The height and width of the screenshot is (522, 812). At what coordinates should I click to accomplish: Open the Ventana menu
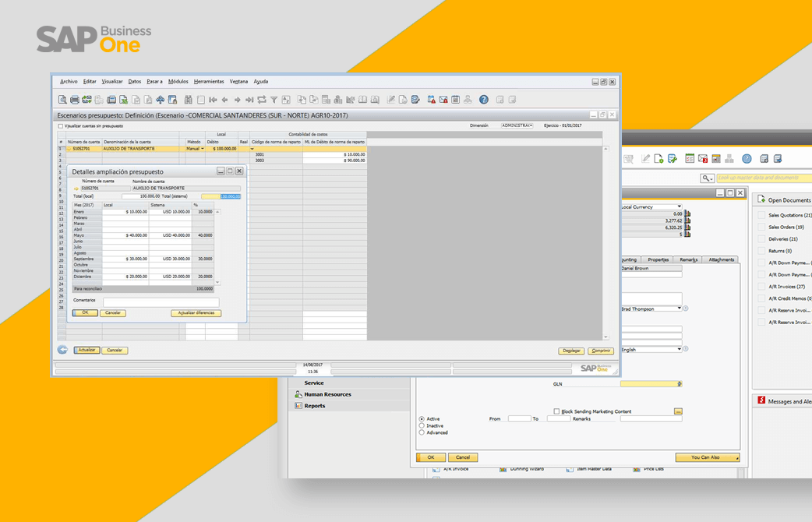[x=238, y=81]
